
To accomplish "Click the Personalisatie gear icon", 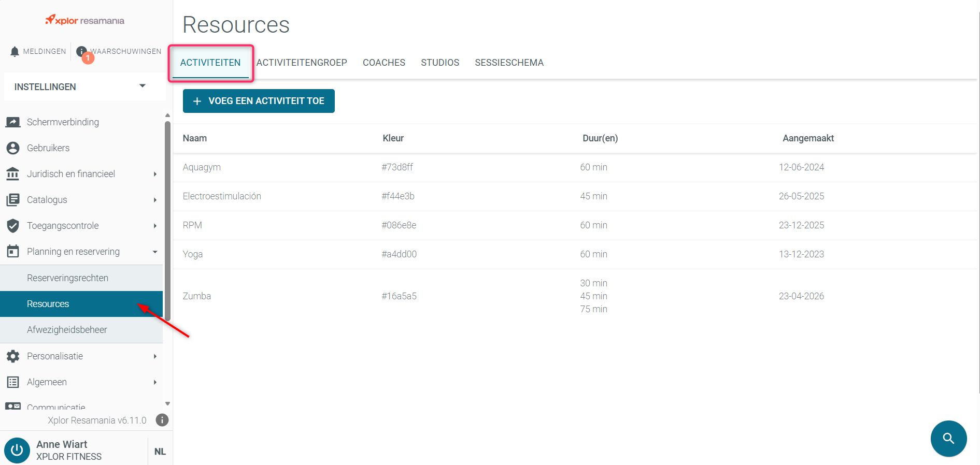I will 13,356.
